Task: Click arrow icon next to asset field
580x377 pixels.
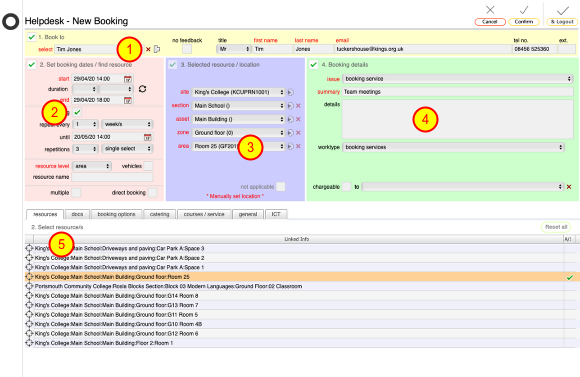Action: 290,119
